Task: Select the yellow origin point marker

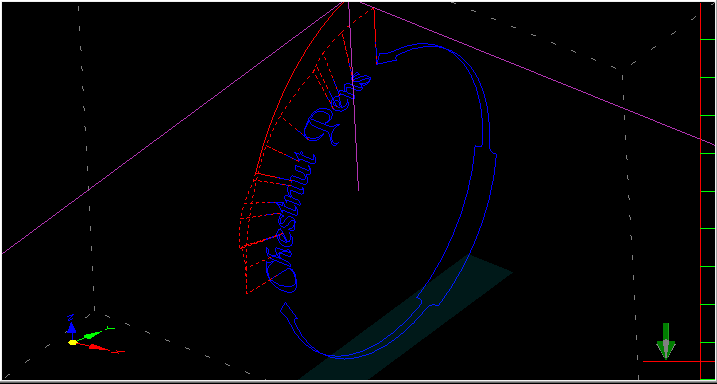Action: pos(72,342)
